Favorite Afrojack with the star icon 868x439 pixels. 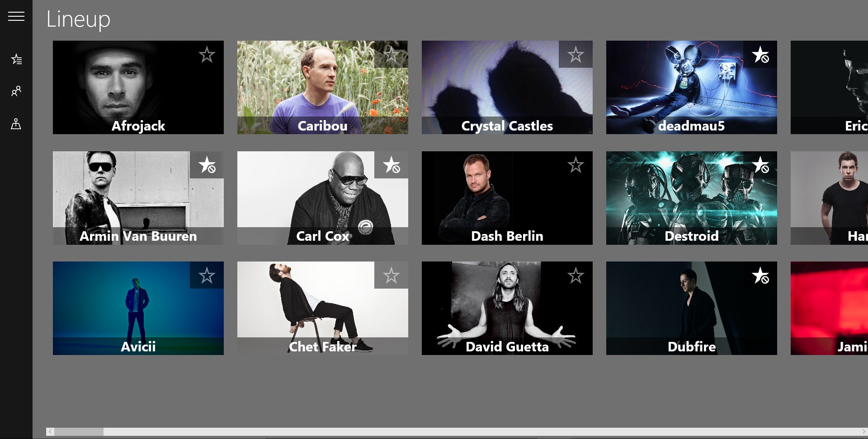click(207, 54)
